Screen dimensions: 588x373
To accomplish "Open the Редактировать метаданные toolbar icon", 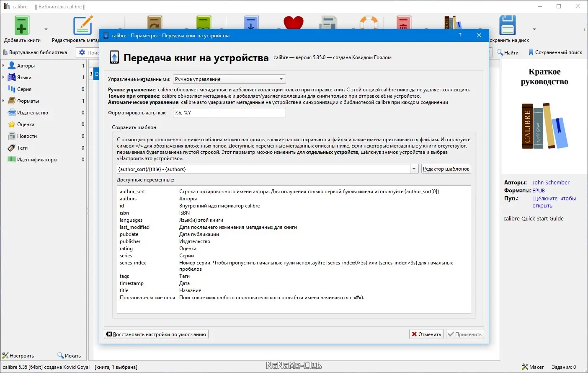I will coord(83,26).
